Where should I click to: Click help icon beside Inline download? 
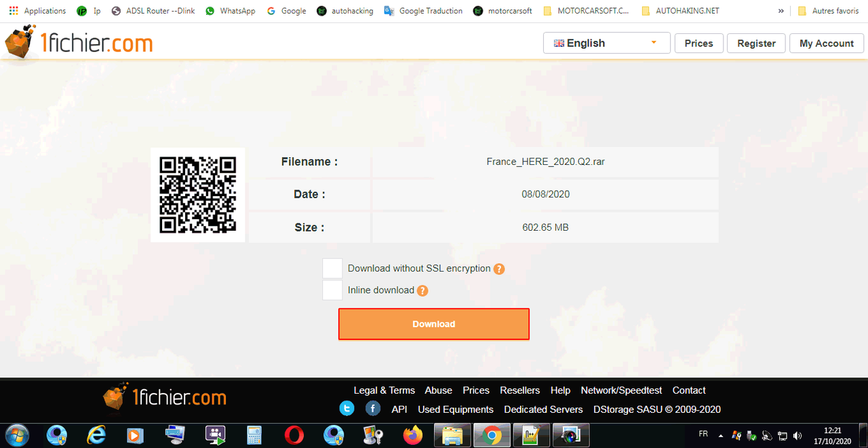422,291
